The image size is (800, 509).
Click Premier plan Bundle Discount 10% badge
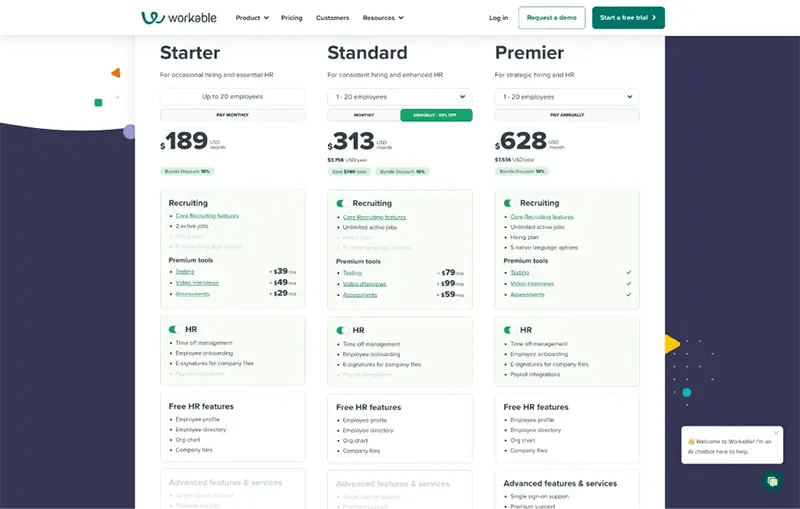click(x=522, y=171)
